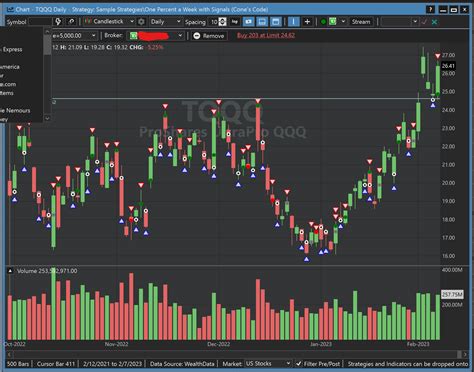Toggle the first blue pane display icon

point(248,22)
